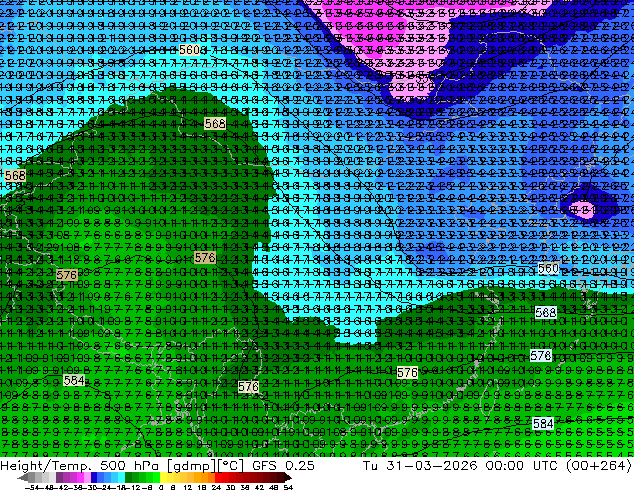Image resolution: width=634 pixels, height=490 pixels.
Task: Click the 'Height/Temp. 500 hPa' title text
Action: click(81, 465)
